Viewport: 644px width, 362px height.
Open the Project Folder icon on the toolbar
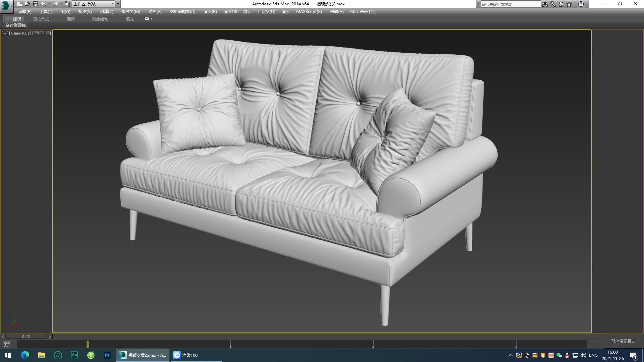(67, 4)
